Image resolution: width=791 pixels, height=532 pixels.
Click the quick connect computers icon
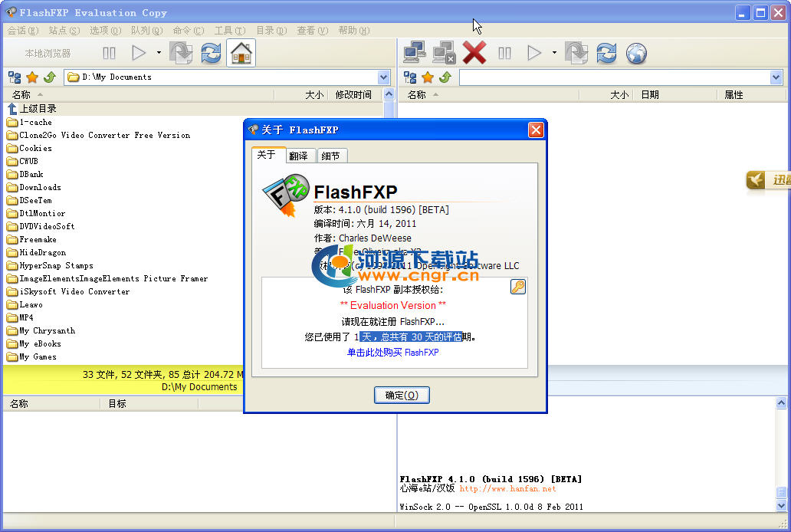444,53
